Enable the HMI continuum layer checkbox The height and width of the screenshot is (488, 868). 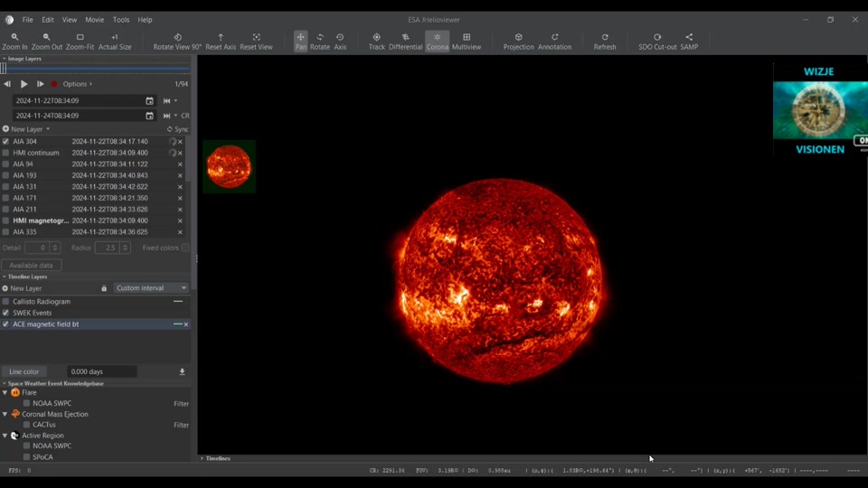pyautogui.click(x=6, y=153)
